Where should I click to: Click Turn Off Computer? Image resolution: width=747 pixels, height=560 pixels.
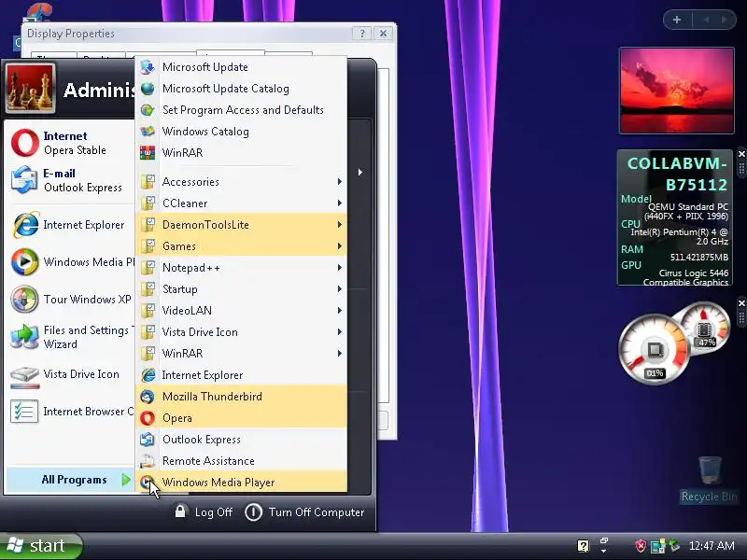click(x=305, y=512)
